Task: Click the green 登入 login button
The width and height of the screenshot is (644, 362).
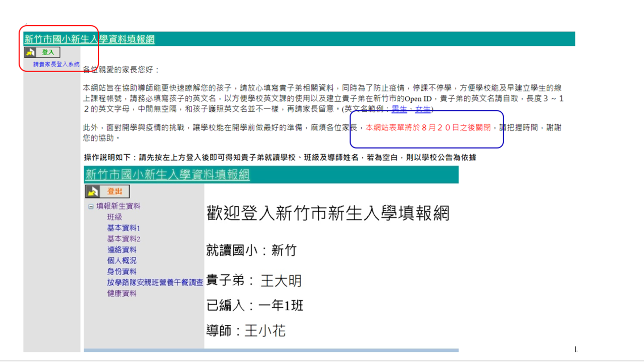Action: click(42, 52)
